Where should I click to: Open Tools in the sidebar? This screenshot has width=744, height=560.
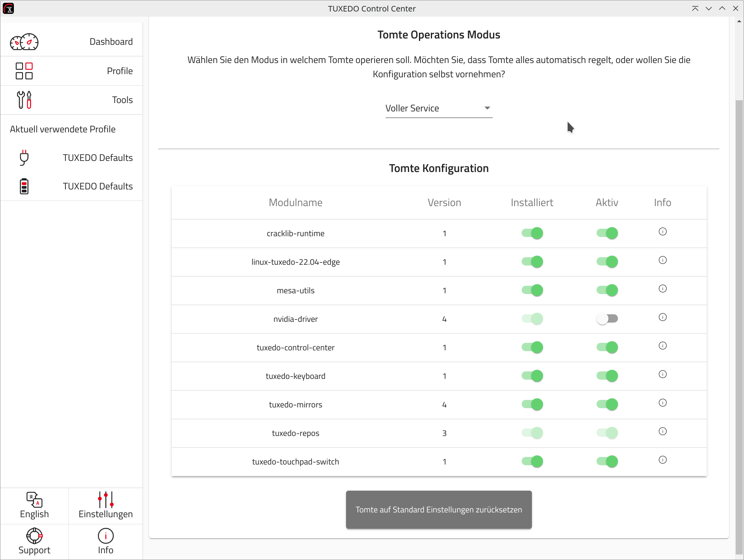pyautogui.click(x=72, y=100)
